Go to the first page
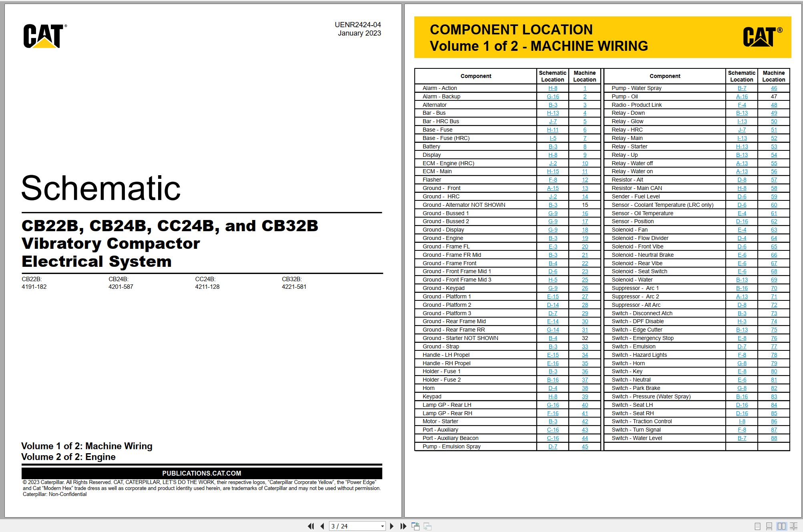Image resolution: width=803 pixels, height=532 pixels. 311,526
